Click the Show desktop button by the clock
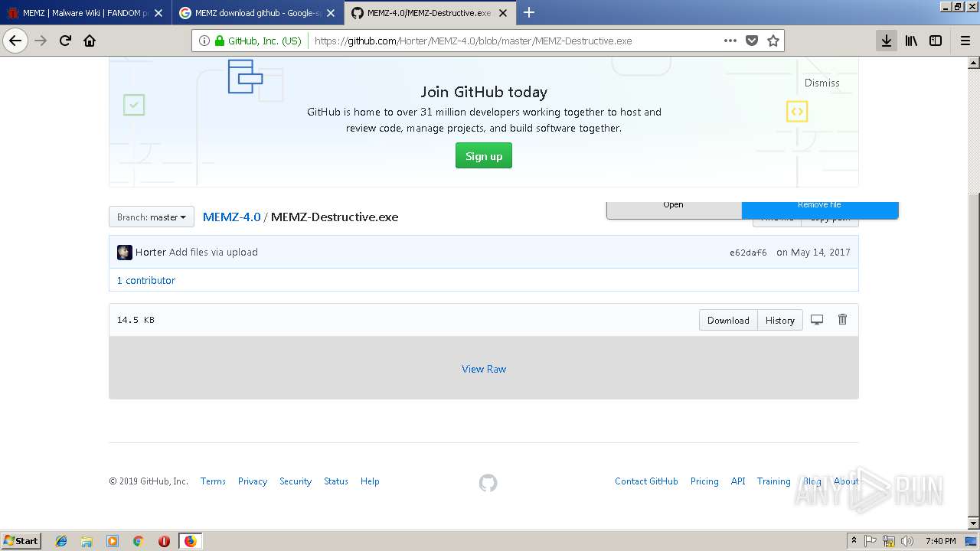This screenshot has height=551, width=980. 971,541
